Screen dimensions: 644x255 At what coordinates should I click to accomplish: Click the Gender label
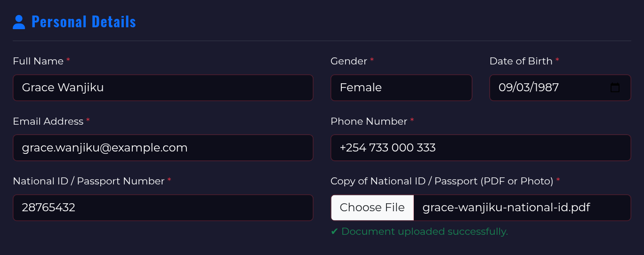pos(352,61)
